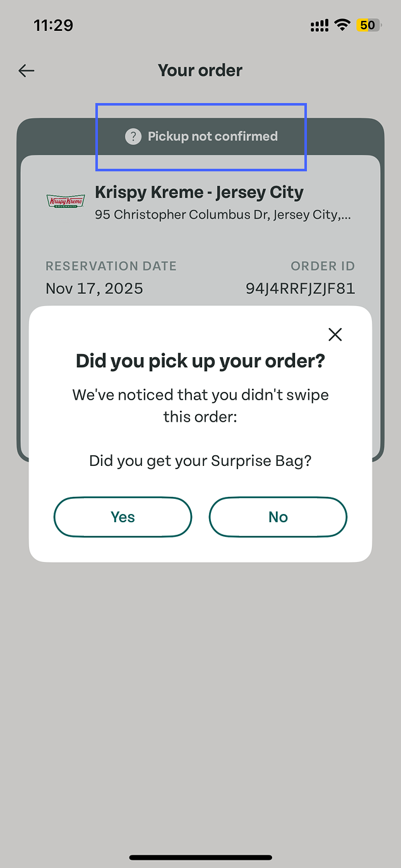The image size is (401, 868).
Task: Close the pickup dialog with the X
Action: click(x=335, y=334)
